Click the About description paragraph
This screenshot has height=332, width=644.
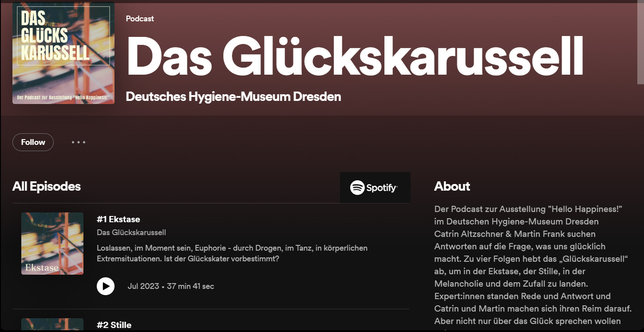533,267
